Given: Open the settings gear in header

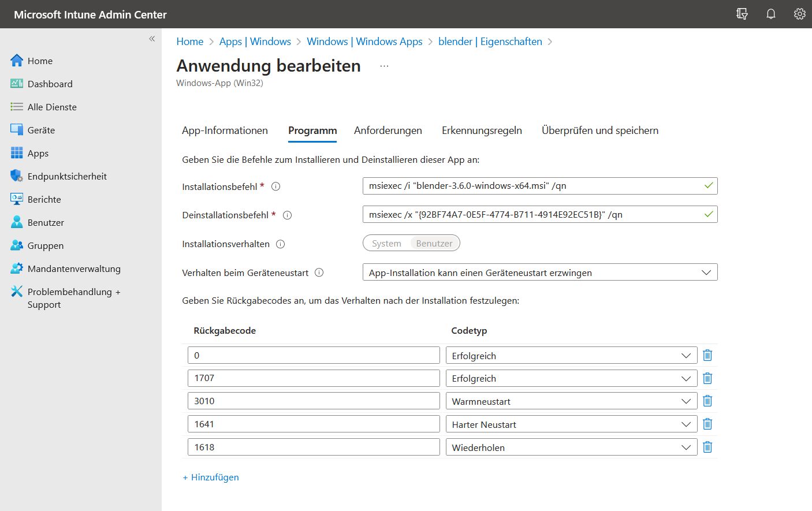Looking at the screenshot, I should (800, 14).
